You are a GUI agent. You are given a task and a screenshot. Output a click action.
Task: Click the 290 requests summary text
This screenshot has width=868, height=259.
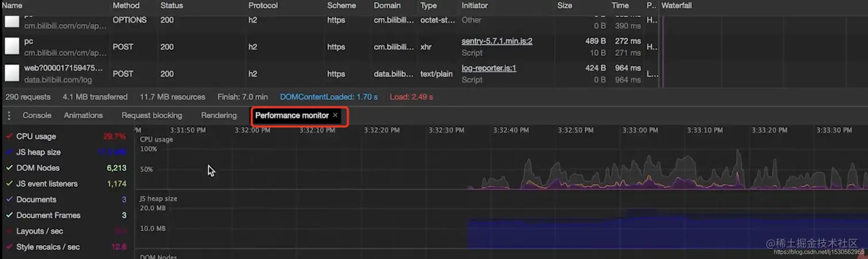point(28,97)
